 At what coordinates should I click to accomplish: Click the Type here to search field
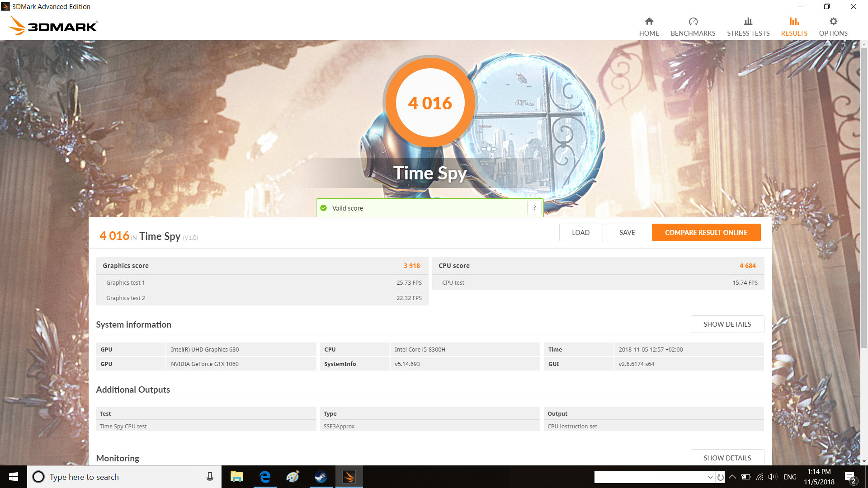[x=124, y=477]
